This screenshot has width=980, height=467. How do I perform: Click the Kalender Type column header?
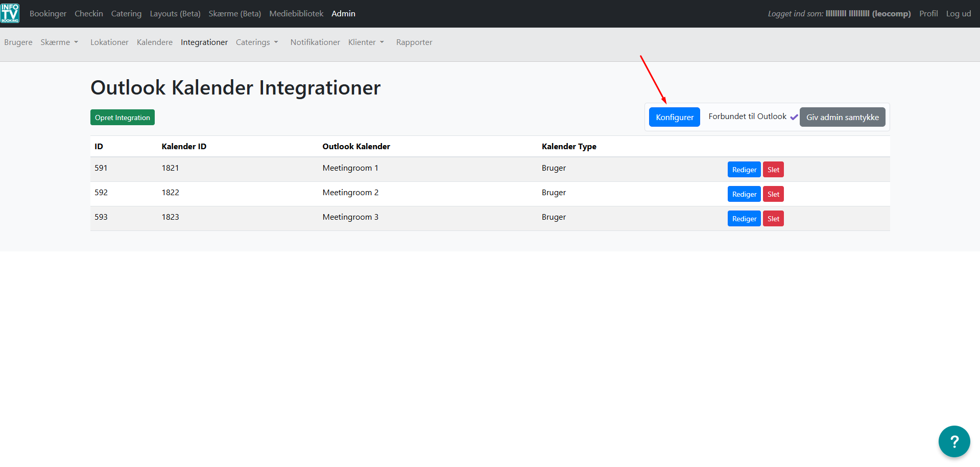[569, 147]
